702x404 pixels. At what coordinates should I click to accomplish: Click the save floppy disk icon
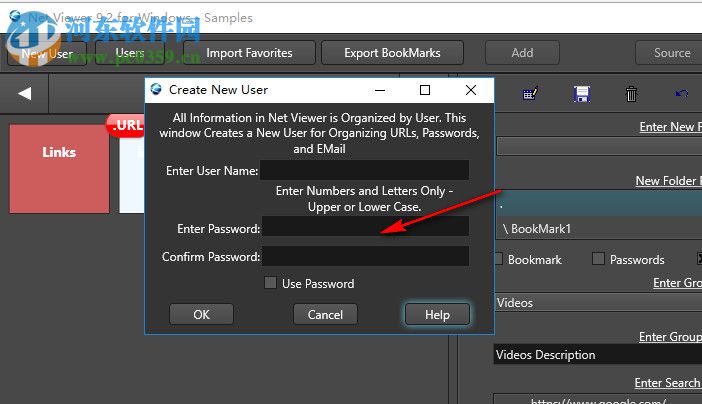[x=582, y=94]
